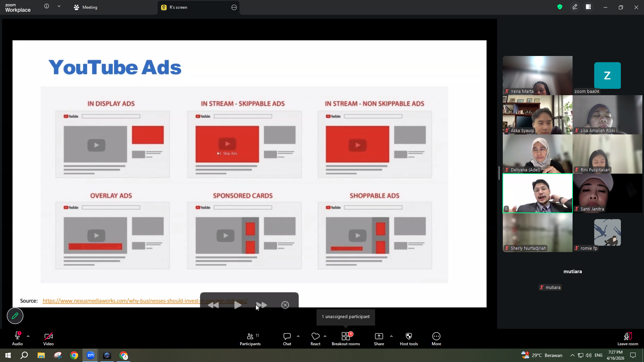Play the slide media control
The width and height of the screenshot is (644, 362).
(x=238, y=305)
